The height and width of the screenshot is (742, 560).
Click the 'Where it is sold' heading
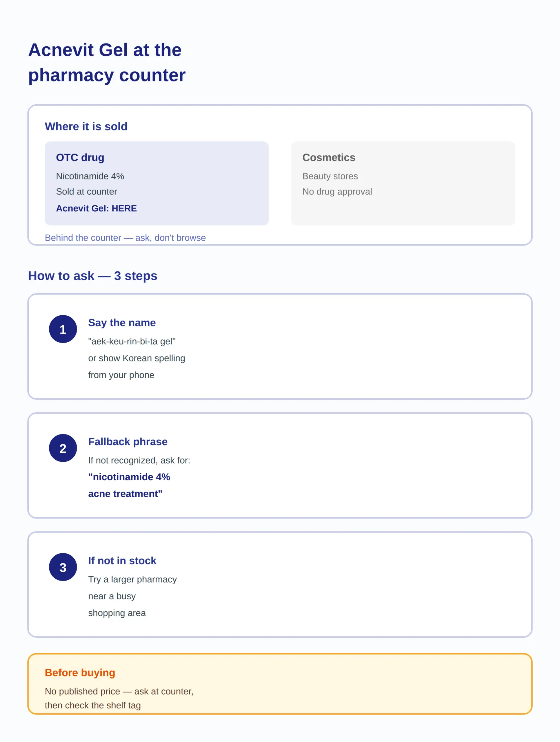(x=86, y=126)
